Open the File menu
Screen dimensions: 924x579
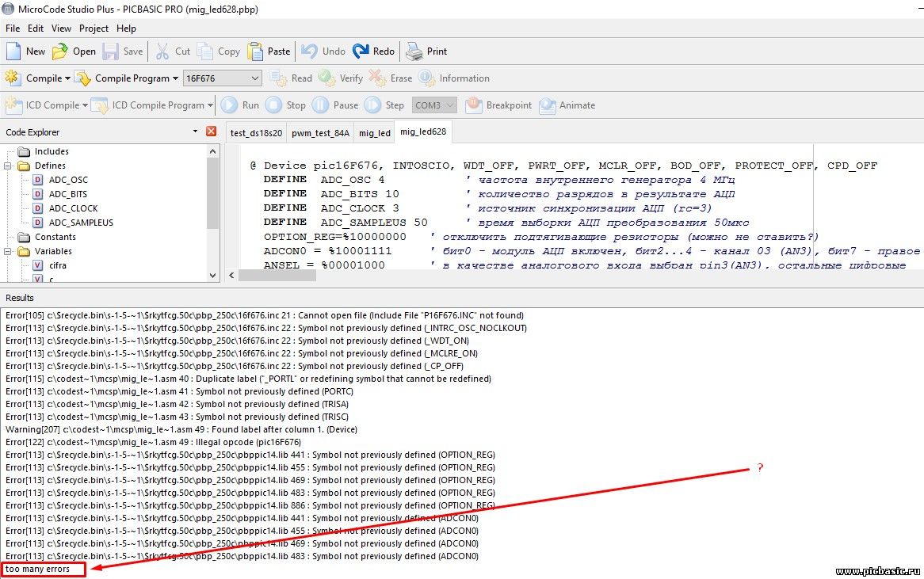click(13, 28)
